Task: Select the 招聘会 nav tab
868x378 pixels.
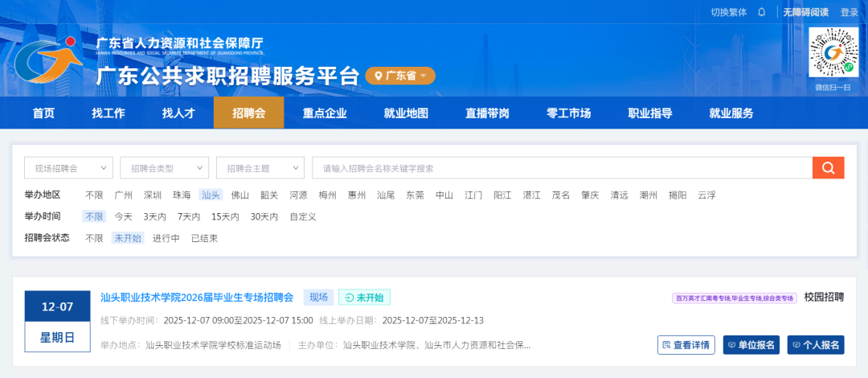Action: pos(249,113)
